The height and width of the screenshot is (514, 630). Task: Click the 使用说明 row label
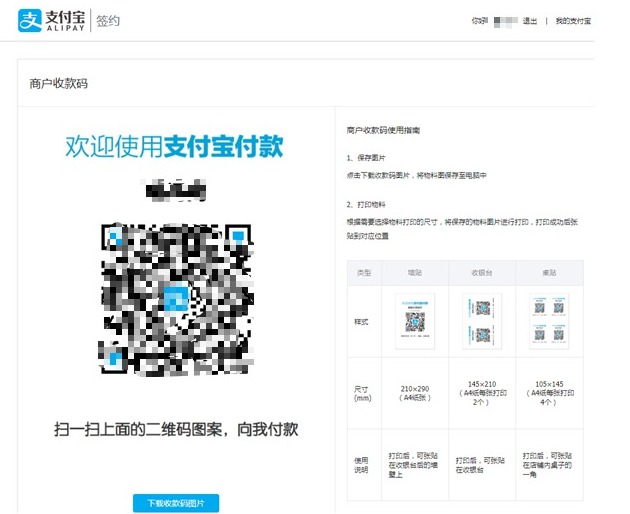(361, 465)
